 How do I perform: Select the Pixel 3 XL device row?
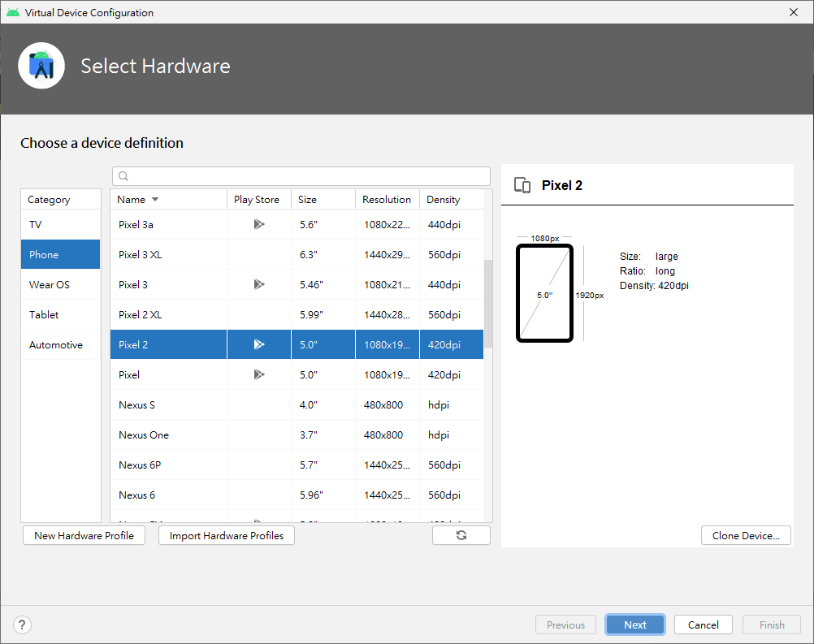tap(297, 254)
